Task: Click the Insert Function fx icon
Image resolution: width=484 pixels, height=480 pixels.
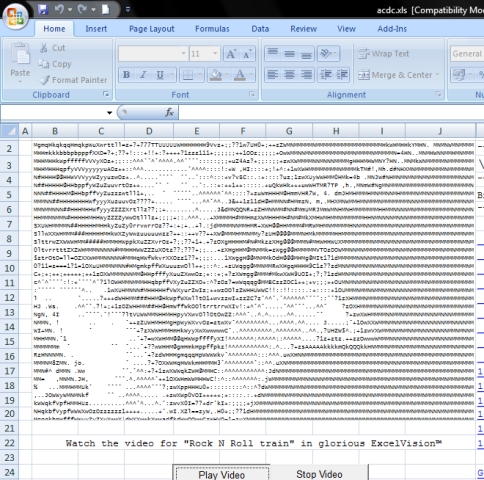Action: [x=169, y=113]
